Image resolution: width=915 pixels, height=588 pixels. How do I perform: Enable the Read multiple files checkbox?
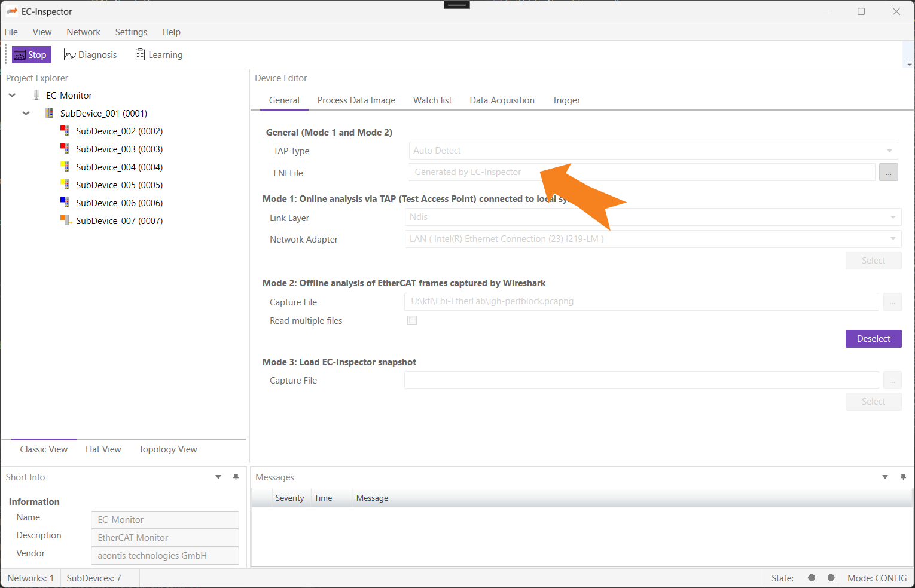click(411, 320)
